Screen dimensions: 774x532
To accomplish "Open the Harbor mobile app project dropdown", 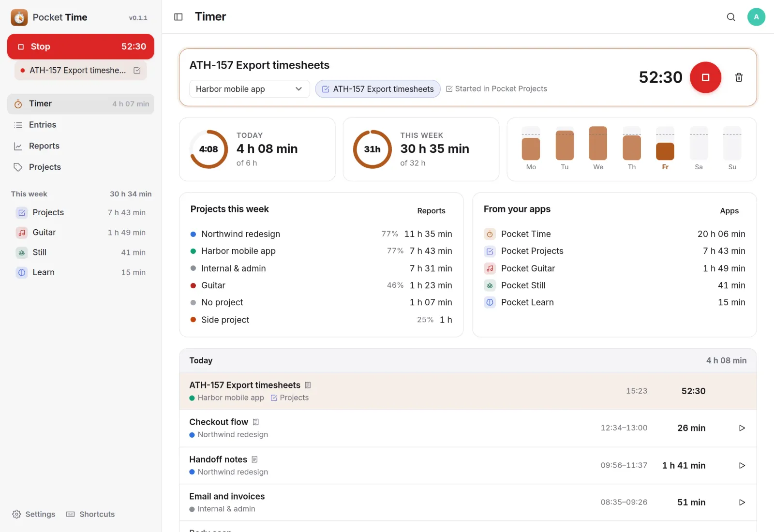I will [x=249, y=89].
